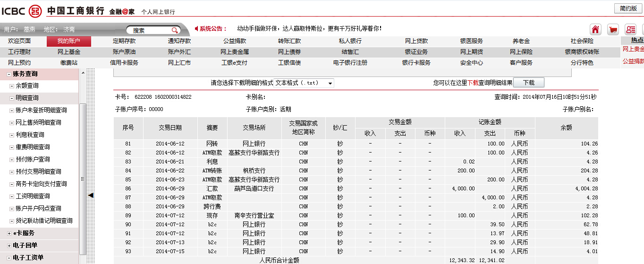Open 商务卡定向支付查询 in the sidebar
This screenshot has height=264, width=644.
click(x=42, y=184)
